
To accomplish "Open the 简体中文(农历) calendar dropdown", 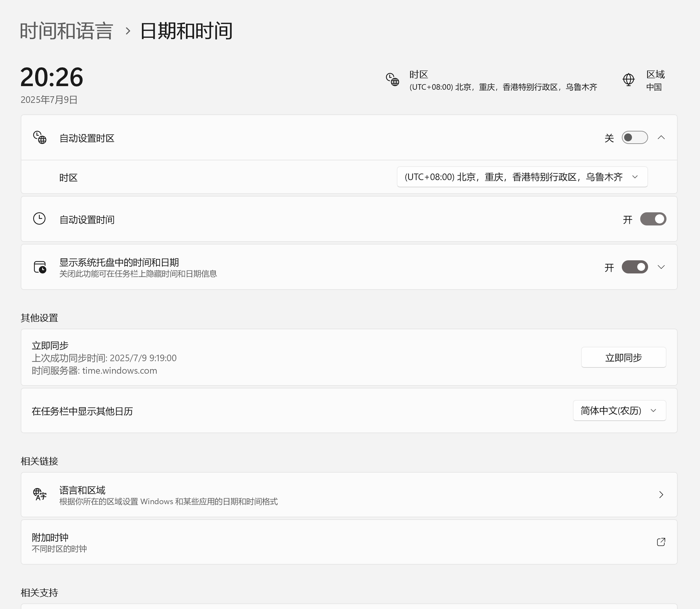I will 619,410.
